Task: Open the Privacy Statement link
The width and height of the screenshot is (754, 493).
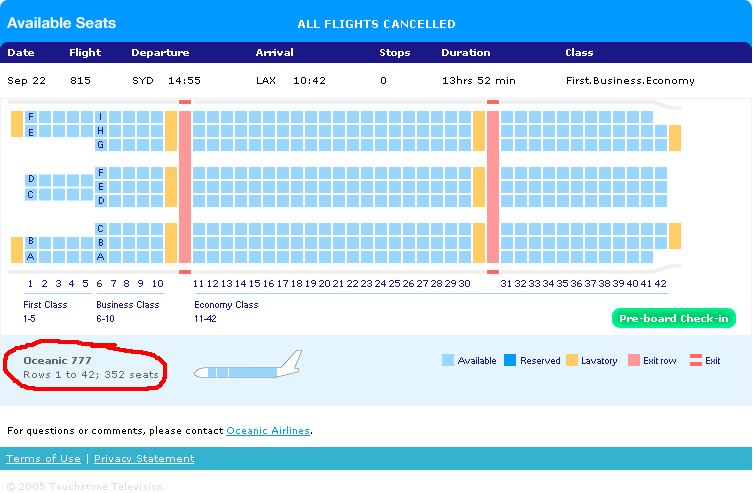Action: pos(144,458)
